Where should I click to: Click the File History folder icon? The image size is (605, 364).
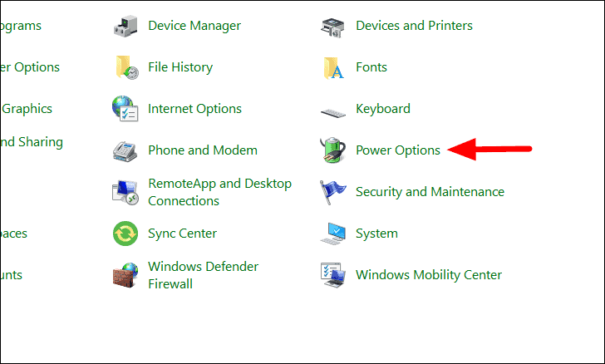tap(126, 67)
